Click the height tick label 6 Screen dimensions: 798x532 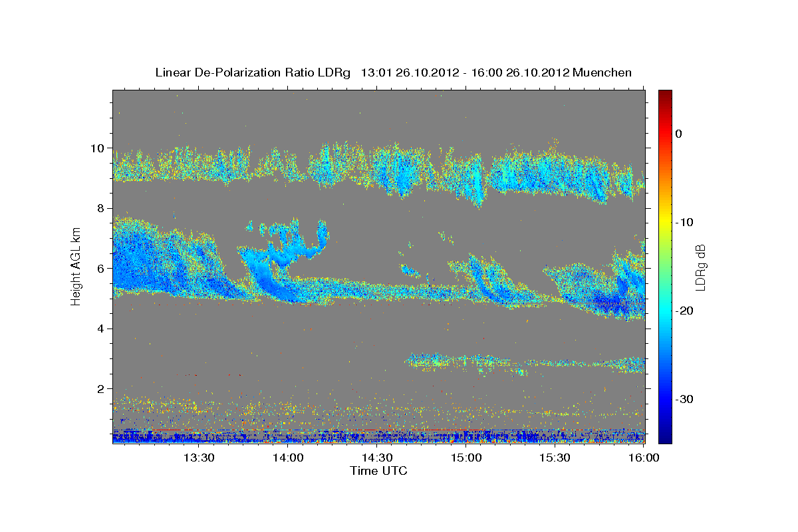tap(100, 268)
